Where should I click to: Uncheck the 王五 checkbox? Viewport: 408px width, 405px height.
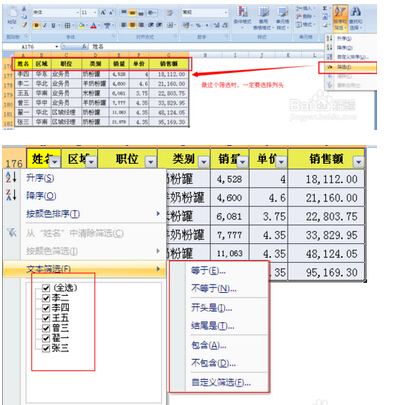tap(46, 318)
